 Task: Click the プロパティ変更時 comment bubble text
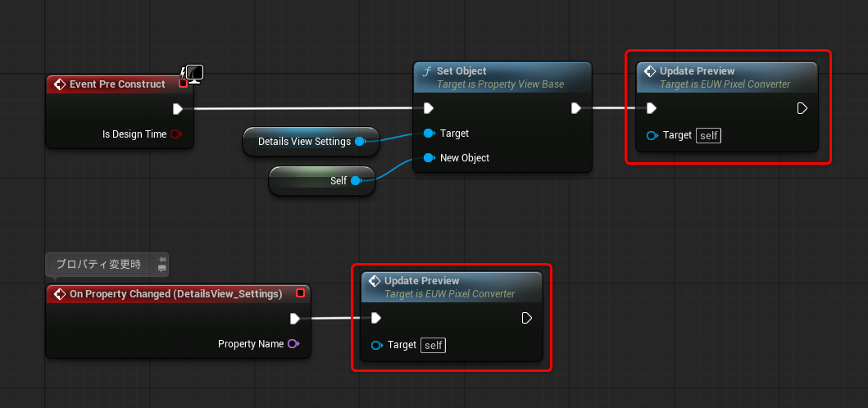tap(98, 264)
